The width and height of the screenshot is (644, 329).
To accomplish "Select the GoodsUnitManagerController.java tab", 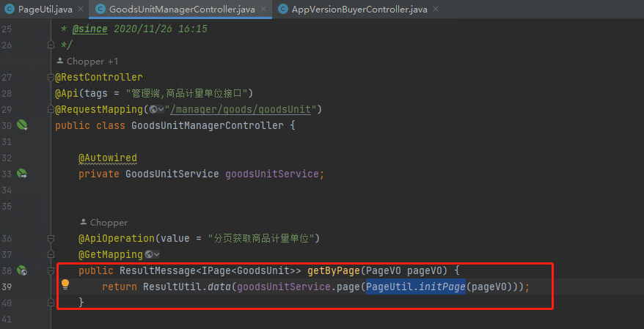I will (181, 9).
